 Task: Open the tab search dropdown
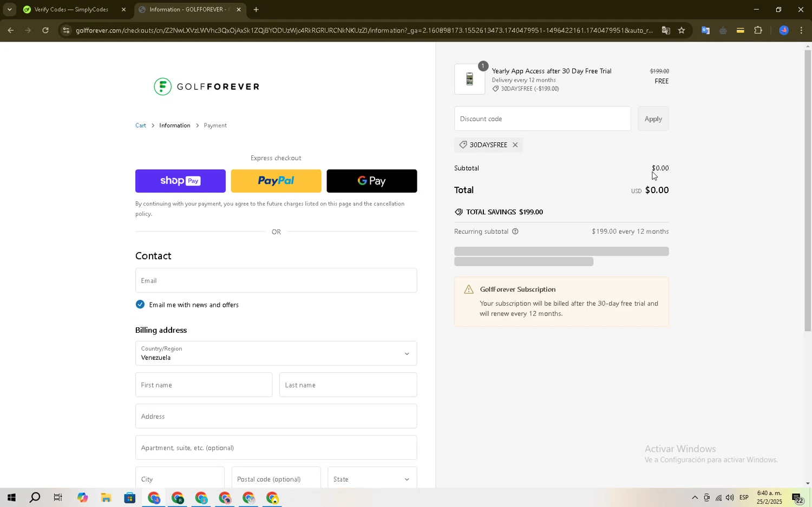point(9,10)
